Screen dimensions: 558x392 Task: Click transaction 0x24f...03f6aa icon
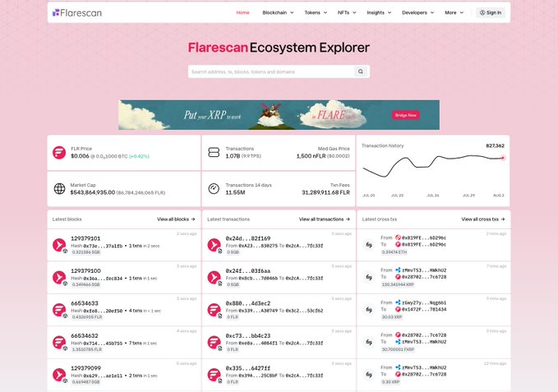214,278
